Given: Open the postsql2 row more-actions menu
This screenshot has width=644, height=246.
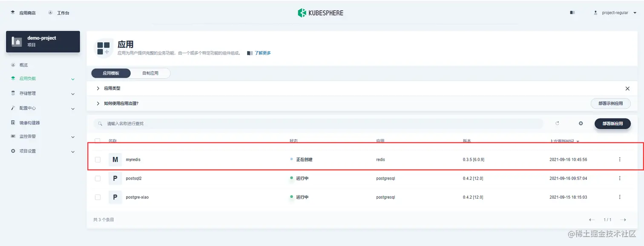Looking at the screenshot, I should pyautogui.click(x=620, y=178).
